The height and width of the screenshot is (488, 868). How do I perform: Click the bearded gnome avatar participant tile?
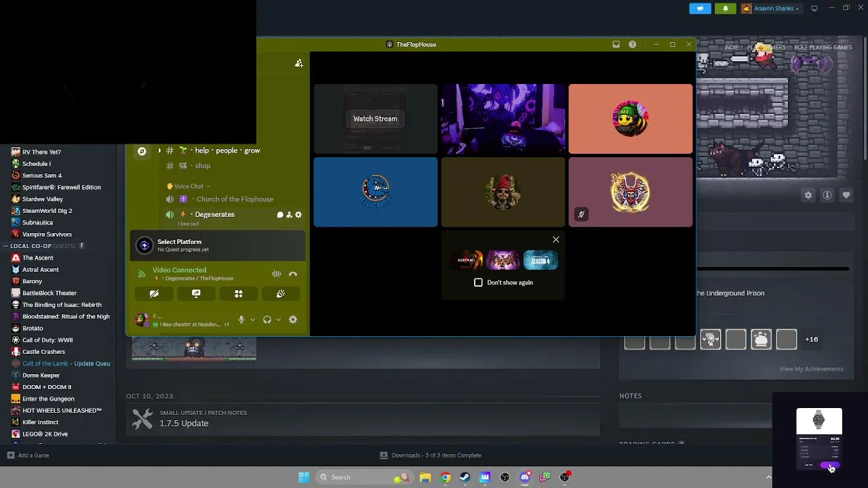pyautogui.click(x=502, y=192)
